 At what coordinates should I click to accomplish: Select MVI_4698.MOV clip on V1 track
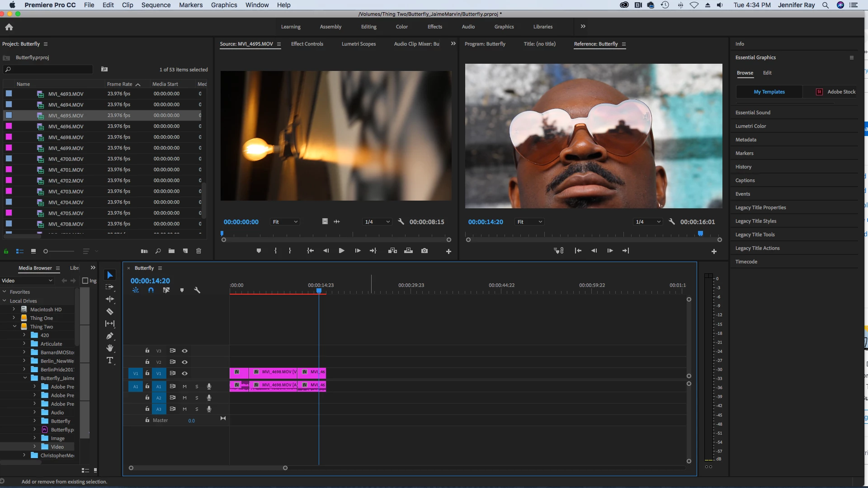(x=273, y=372)
